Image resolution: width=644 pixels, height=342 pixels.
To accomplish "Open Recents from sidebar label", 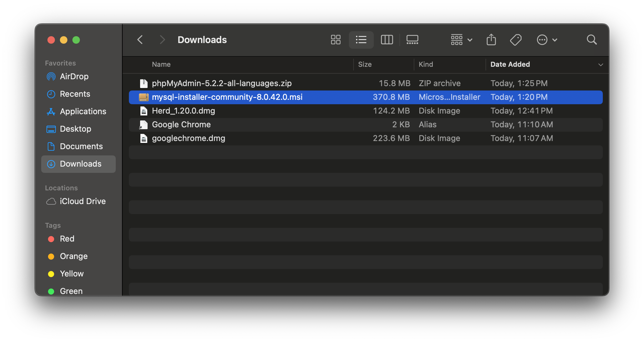I will tap(75, 94).
